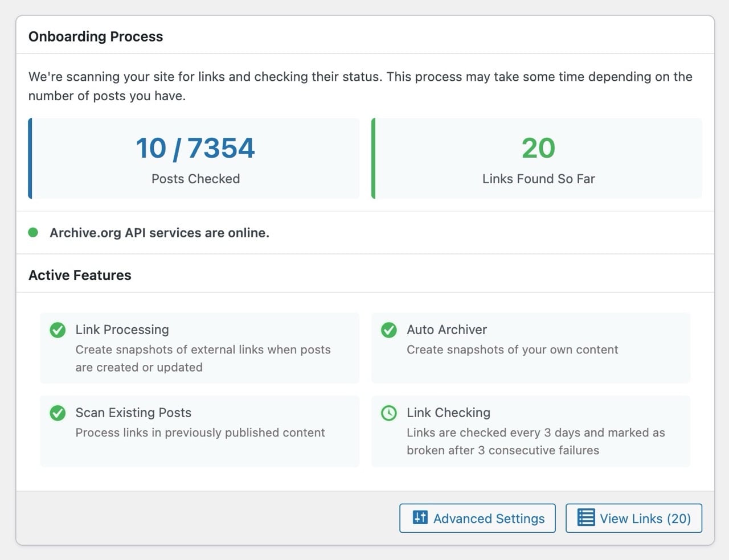
Task: Click the sliders icon inside Advanced Settings button
Action: [x=419, y=518]
